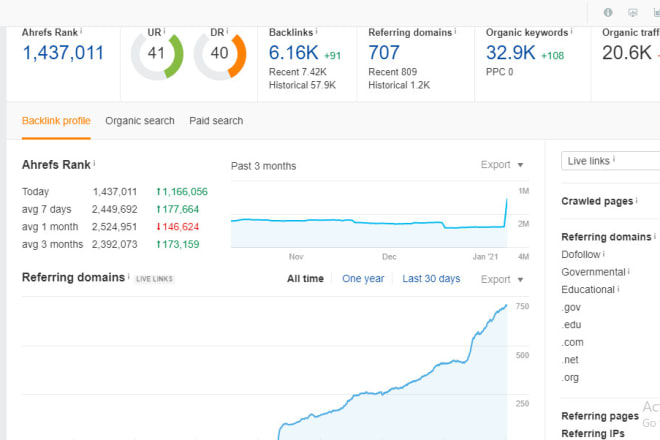The width and height of the screenshot is (660, 440).
Task: Click the DR 40 gauge
Action: point(220,56)
